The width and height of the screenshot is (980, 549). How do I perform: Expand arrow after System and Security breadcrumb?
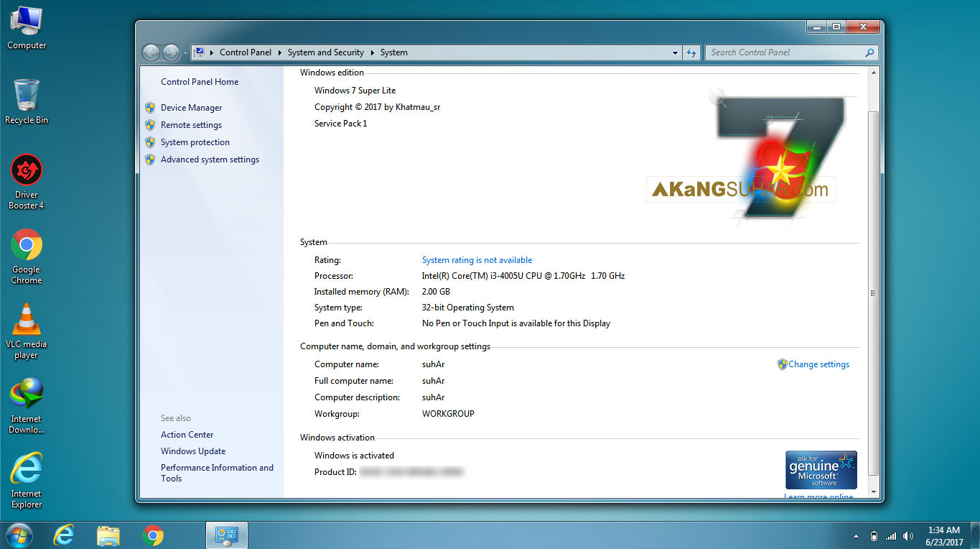point(373,52)
